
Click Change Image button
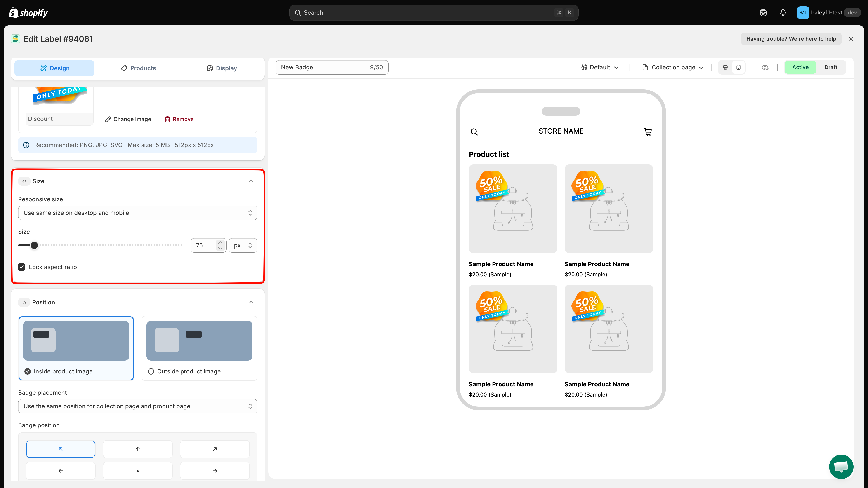128,119
